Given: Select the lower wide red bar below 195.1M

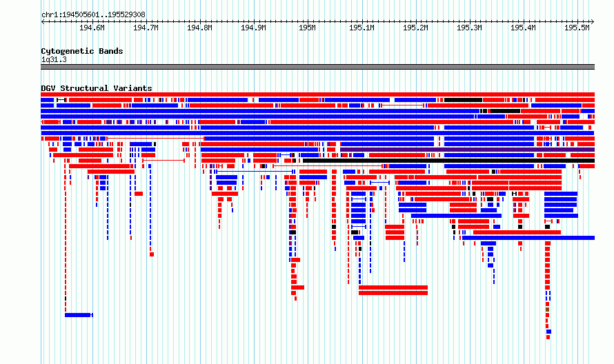Looking at the screenshot, I should click(393, 293).
